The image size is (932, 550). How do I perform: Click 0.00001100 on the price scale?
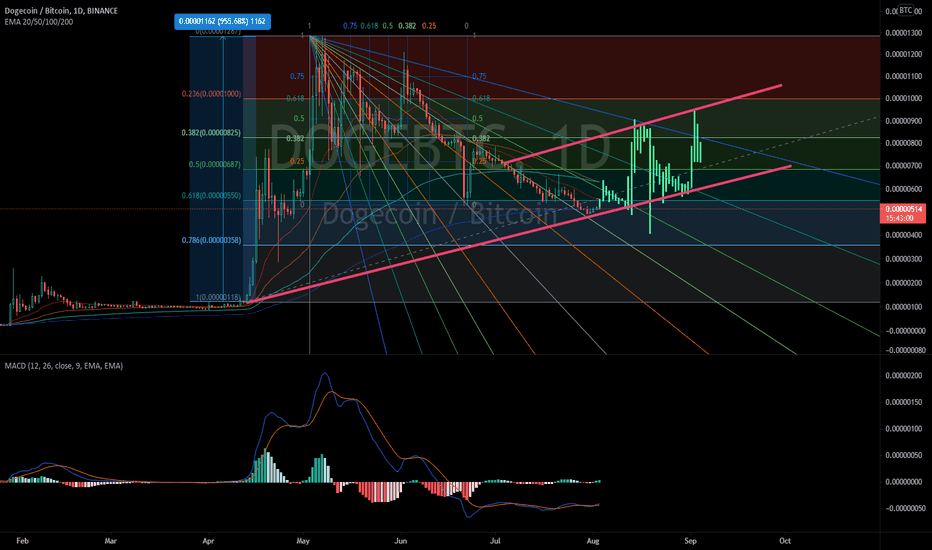click(x=904, y=76)
